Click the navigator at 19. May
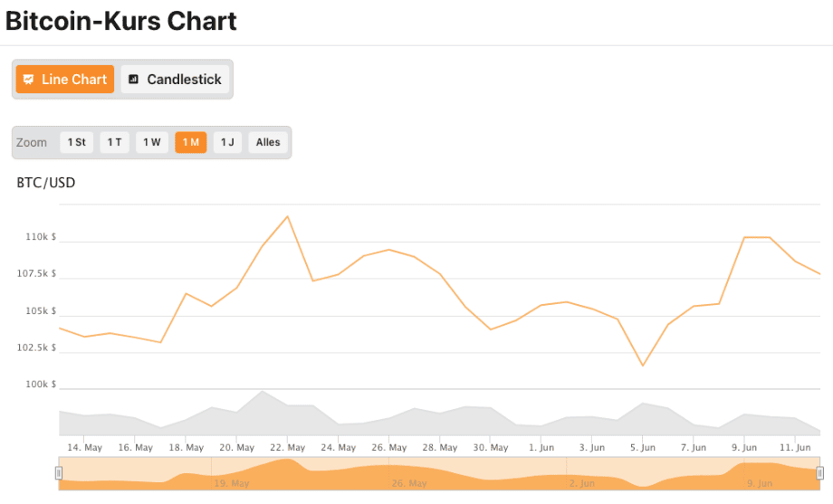This screenshot has width=833, height=504. point(232,483)
